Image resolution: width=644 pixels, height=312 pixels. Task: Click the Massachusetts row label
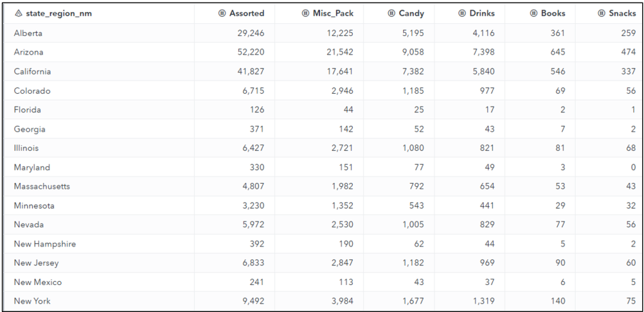[x=42, y=186]
